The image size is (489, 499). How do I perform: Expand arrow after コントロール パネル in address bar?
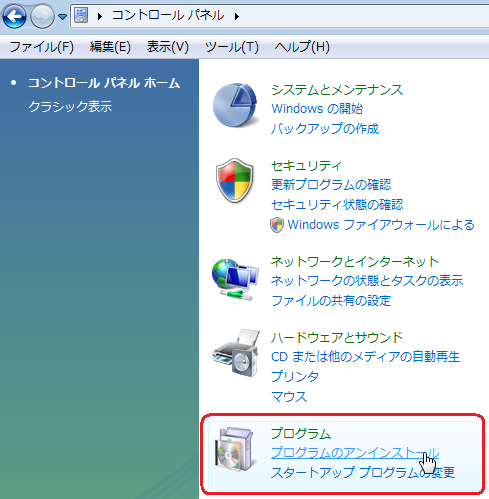point(237,16)
